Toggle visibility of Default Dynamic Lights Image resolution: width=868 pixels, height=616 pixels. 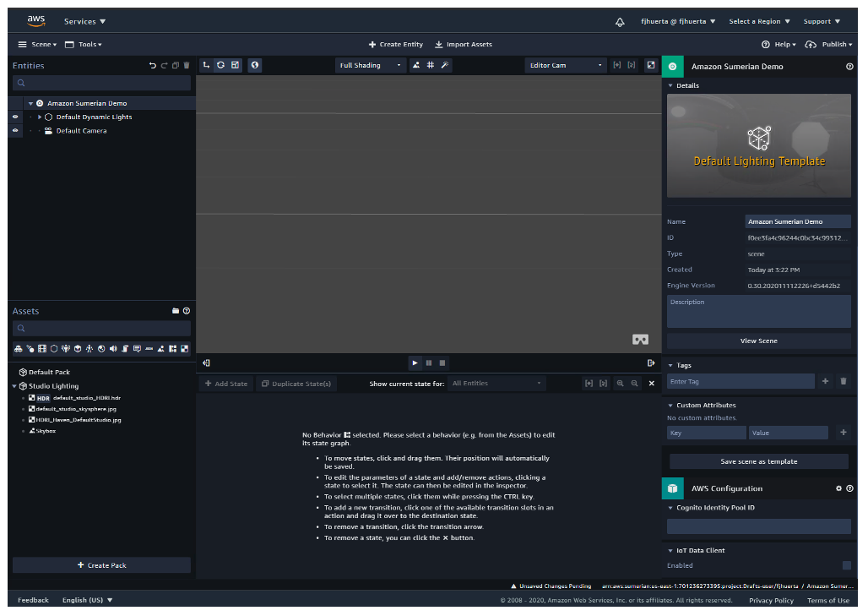pyautogui.click(x=15, y=117)
